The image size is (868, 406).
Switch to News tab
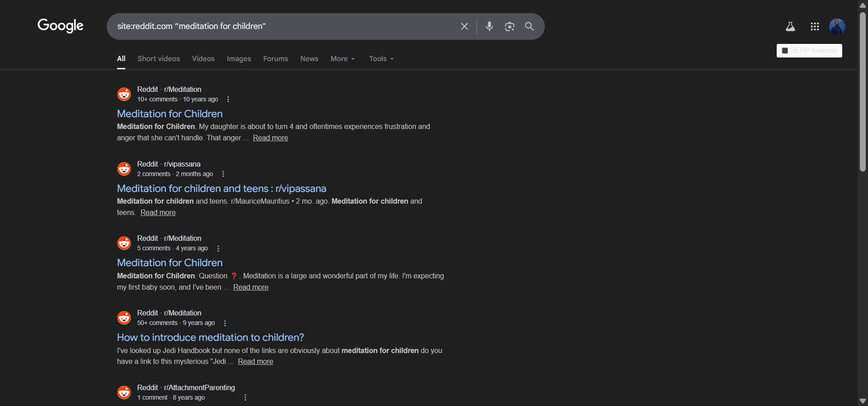point(309,59)
